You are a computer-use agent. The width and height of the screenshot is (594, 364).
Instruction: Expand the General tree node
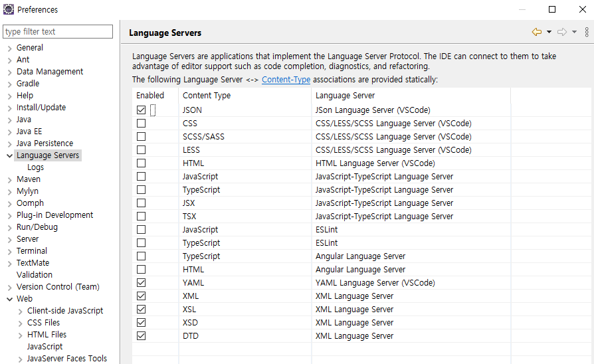coord(10,48)
